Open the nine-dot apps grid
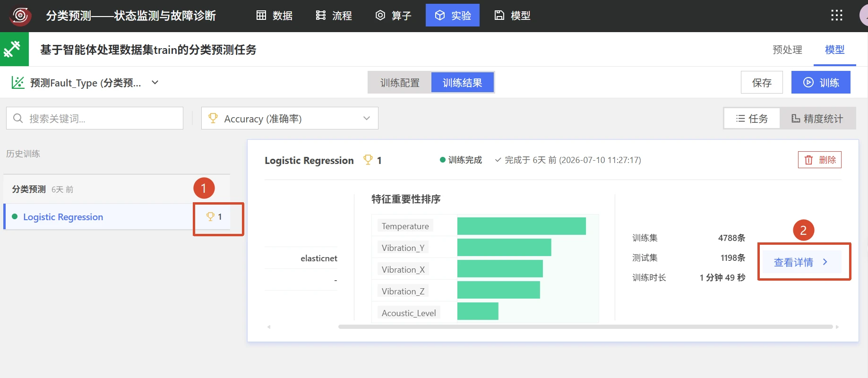Screen dimensions: 868x378 (837, 16)
